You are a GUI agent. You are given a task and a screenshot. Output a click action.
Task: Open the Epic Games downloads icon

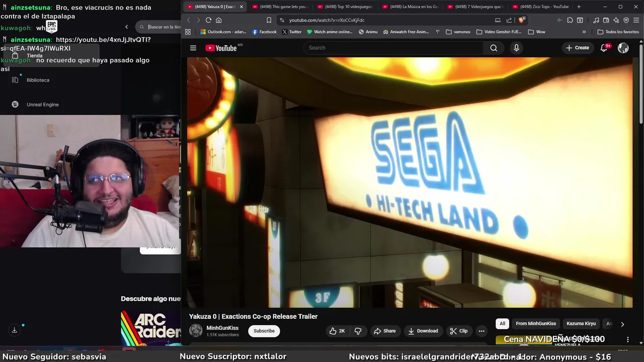point(14,330)
